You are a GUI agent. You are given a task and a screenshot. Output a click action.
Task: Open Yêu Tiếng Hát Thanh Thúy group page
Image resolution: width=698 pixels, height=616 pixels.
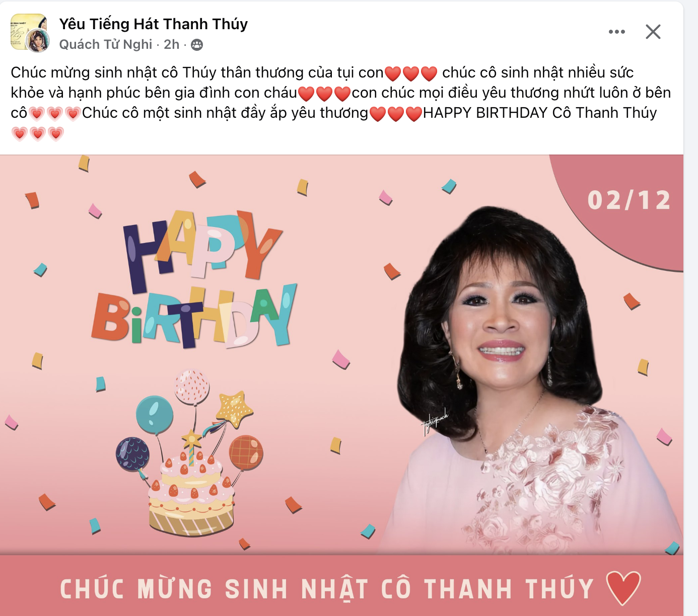click(154, 24)
